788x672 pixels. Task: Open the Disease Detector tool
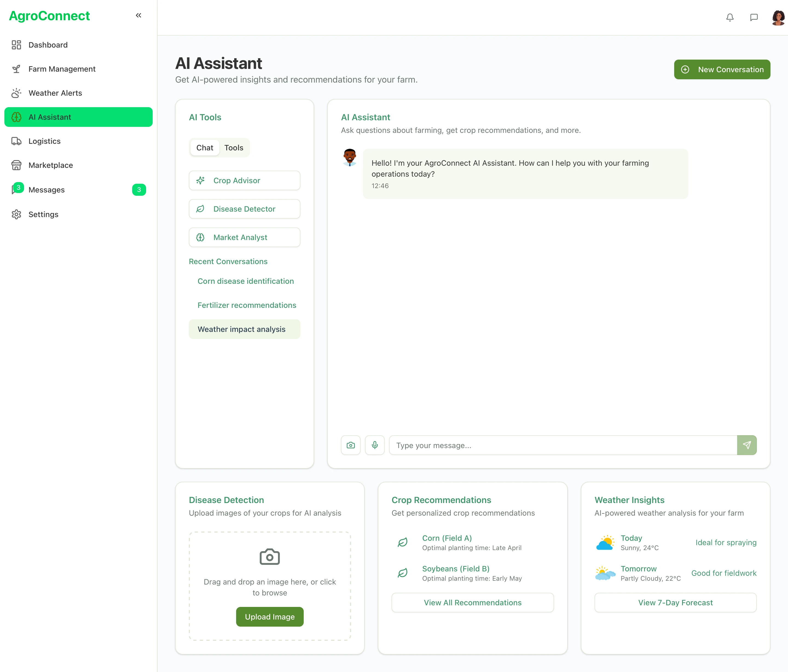point(244,209)
